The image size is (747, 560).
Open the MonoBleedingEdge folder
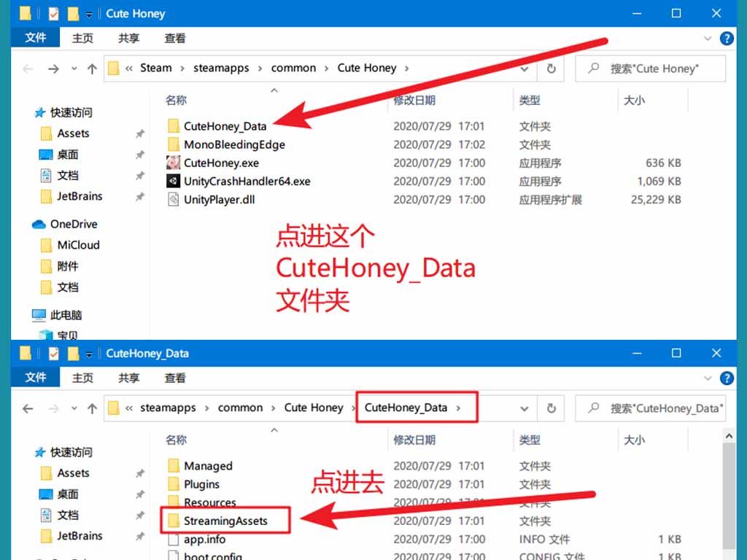pos(234,144)
